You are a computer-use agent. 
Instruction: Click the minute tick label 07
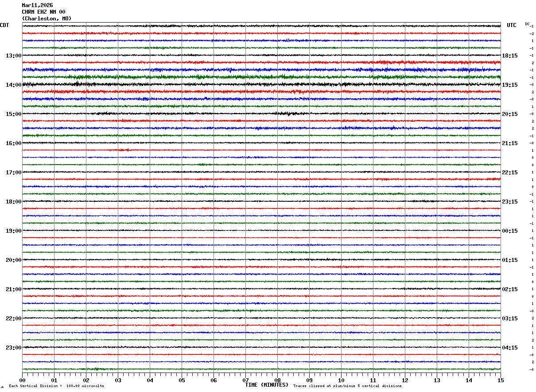coord(245,380)
